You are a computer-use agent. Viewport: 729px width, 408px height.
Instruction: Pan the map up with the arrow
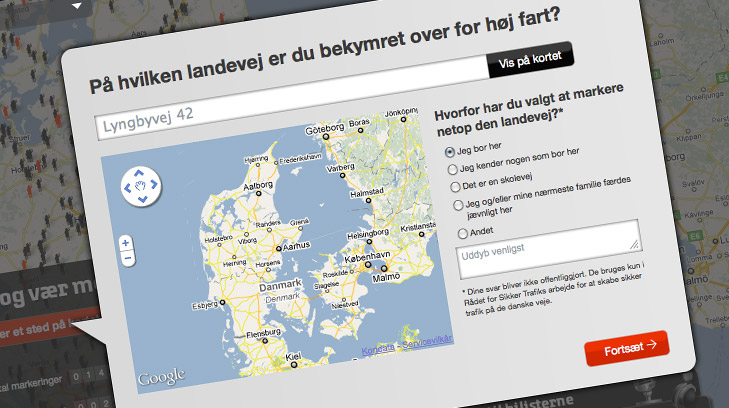pos(141,172)
